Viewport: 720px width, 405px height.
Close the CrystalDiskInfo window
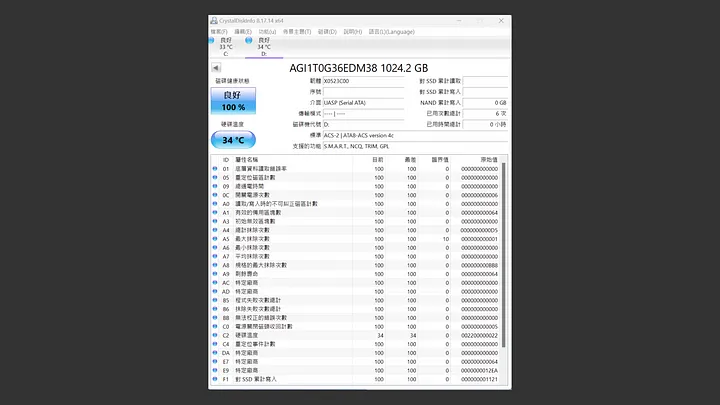click(501, 21)
